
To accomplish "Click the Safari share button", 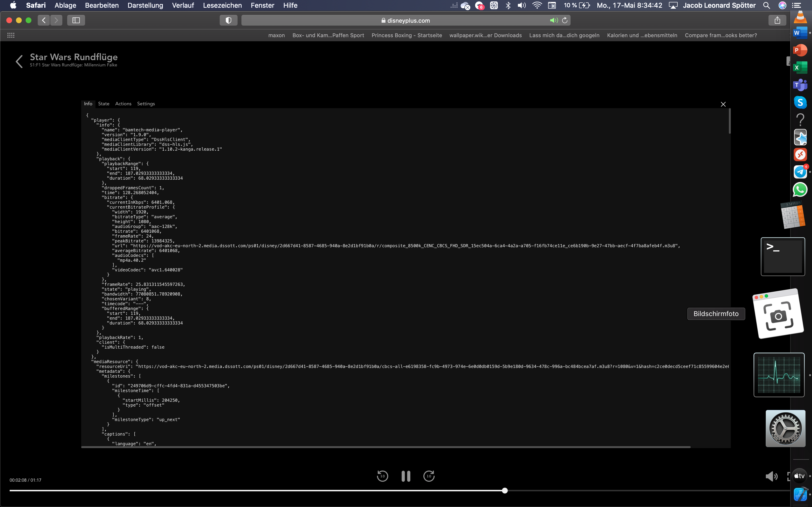I will (x=777, y=21).
